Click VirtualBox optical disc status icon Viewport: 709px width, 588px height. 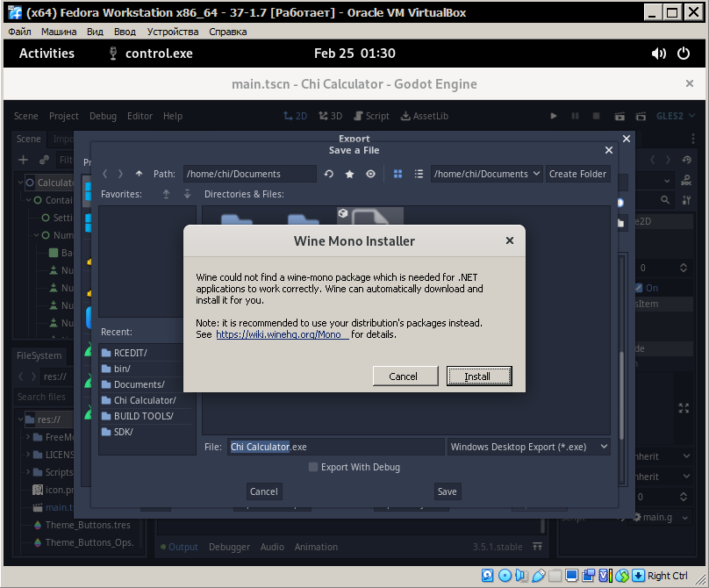505,576
